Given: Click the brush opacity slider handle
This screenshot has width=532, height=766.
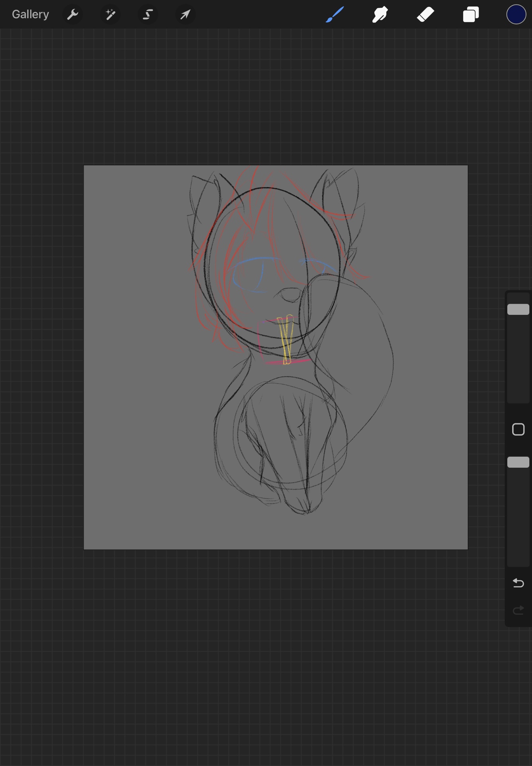Looking at the screenshot, I should tap(518, 462).
